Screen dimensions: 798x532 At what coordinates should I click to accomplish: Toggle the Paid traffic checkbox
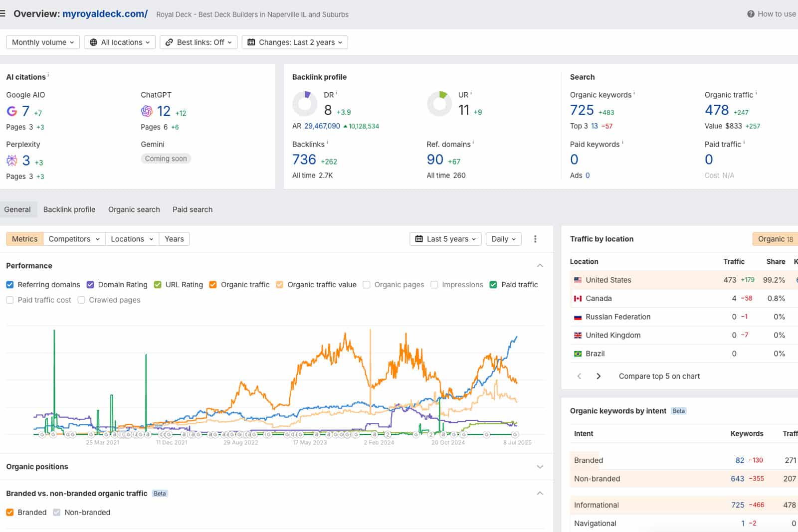493,285
